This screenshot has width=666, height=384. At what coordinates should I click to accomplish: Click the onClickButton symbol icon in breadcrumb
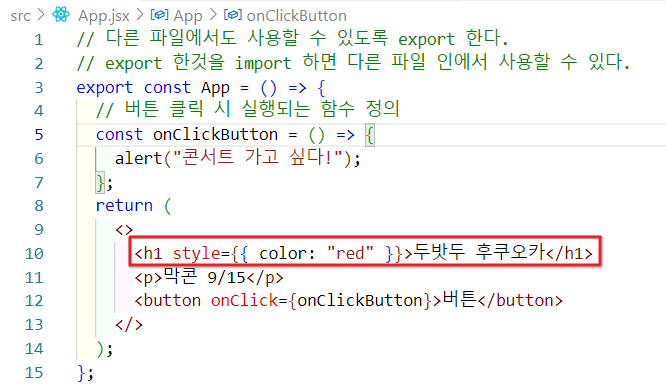233,15
